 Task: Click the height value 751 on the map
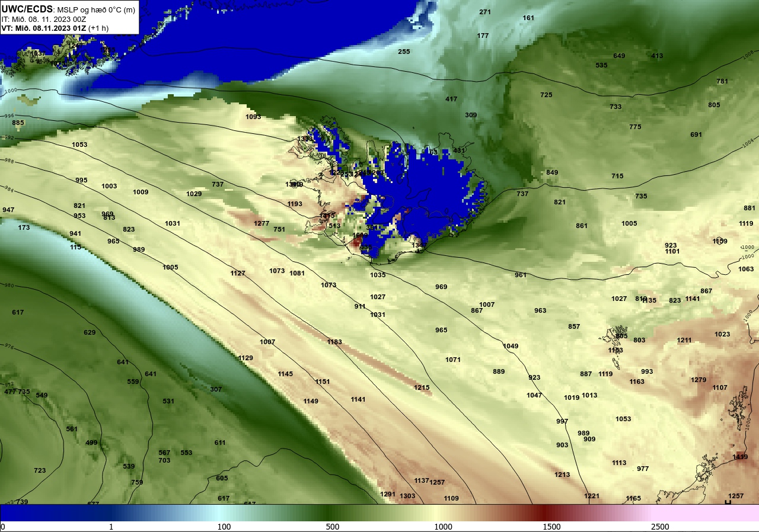tap(279, 229)
